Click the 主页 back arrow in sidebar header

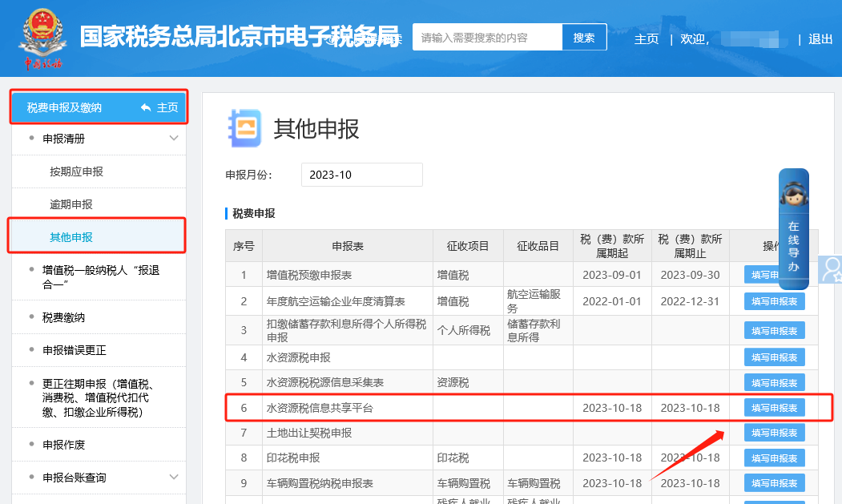159,107
